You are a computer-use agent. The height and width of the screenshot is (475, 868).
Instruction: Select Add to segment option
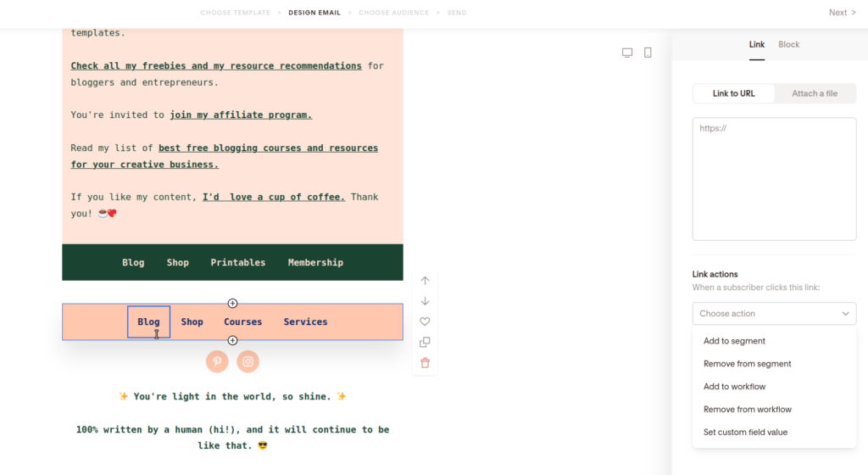(x=734, y=341)
